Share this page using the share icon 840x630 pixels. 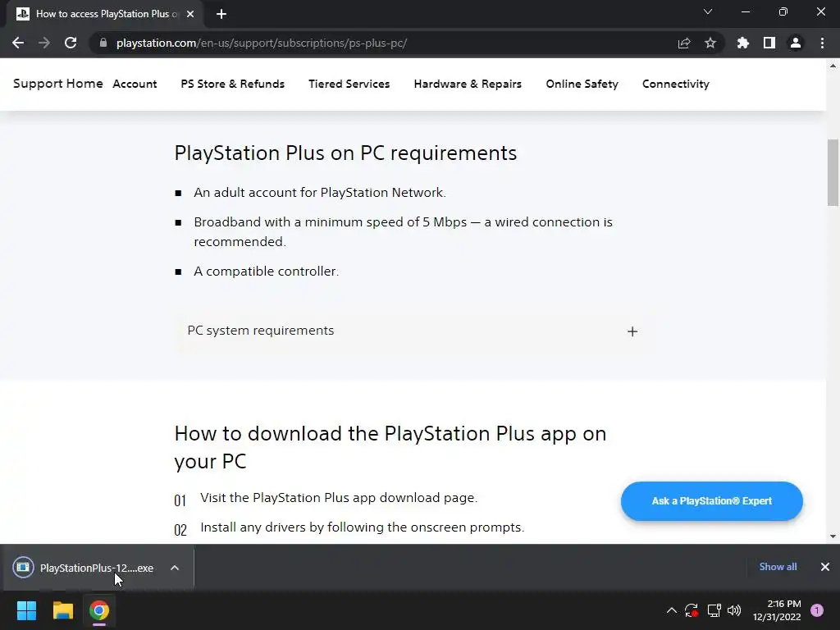(684, 43)
